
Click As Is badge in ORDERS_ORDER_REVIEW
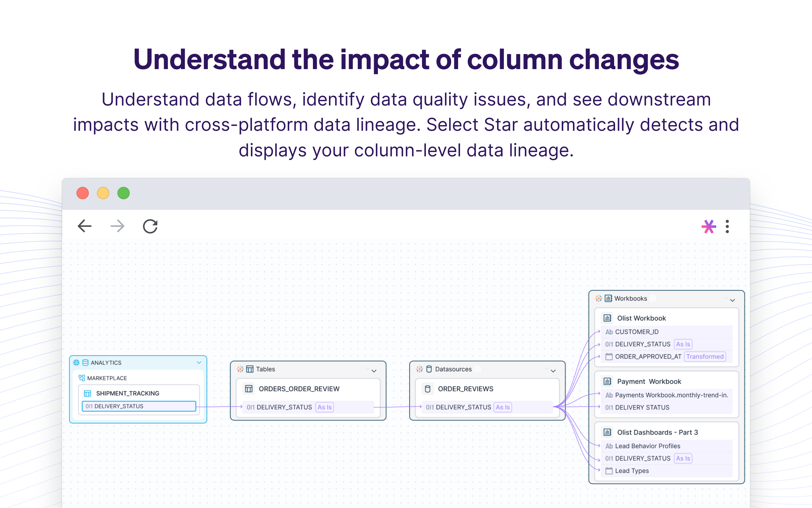pyautogui.click(x=324, y=407)
